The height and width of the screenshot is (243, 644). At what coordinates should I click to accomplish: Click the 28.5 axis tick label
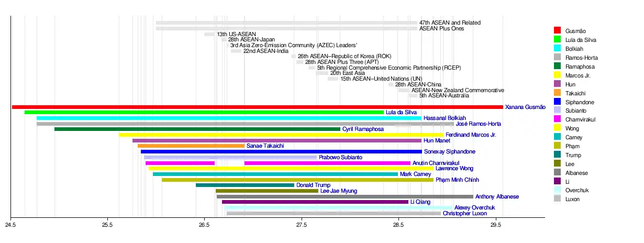pos(399,225)
